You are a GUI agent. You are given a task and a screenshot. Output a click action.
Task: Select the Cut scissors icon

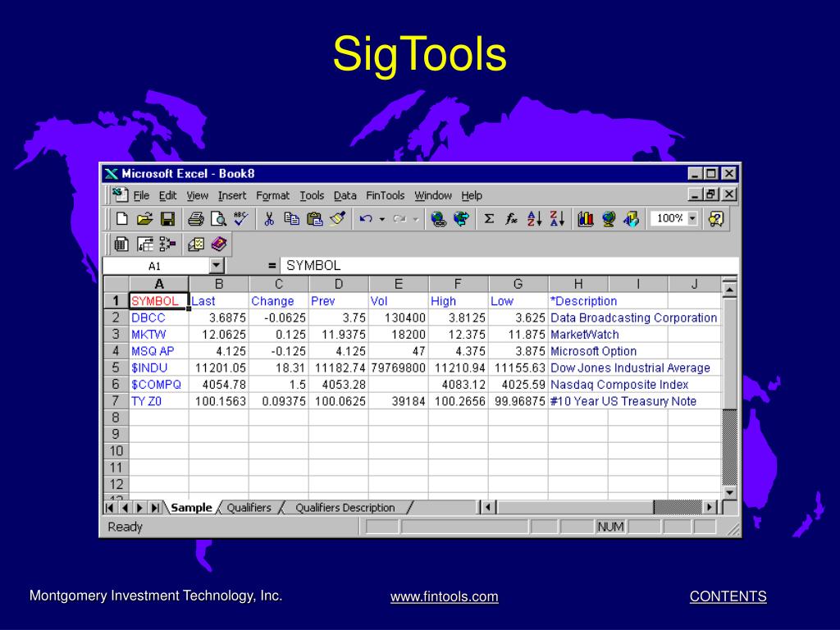269,218
